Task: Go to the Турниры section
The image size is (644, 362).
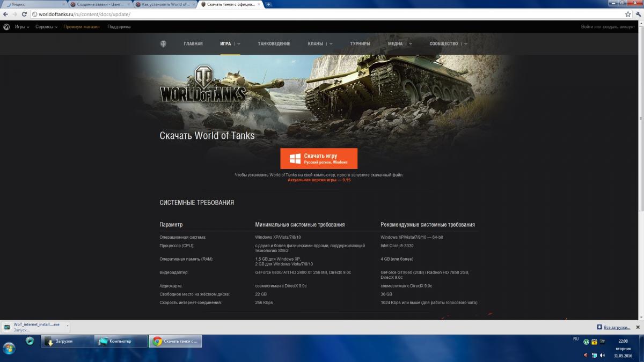Action: 360,44
